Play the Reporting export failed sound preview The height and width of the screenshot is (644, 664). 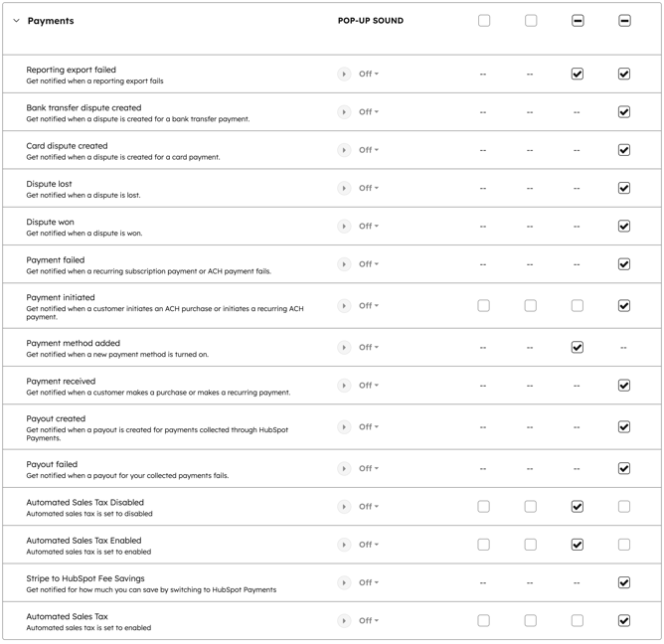tap(344, 75)
